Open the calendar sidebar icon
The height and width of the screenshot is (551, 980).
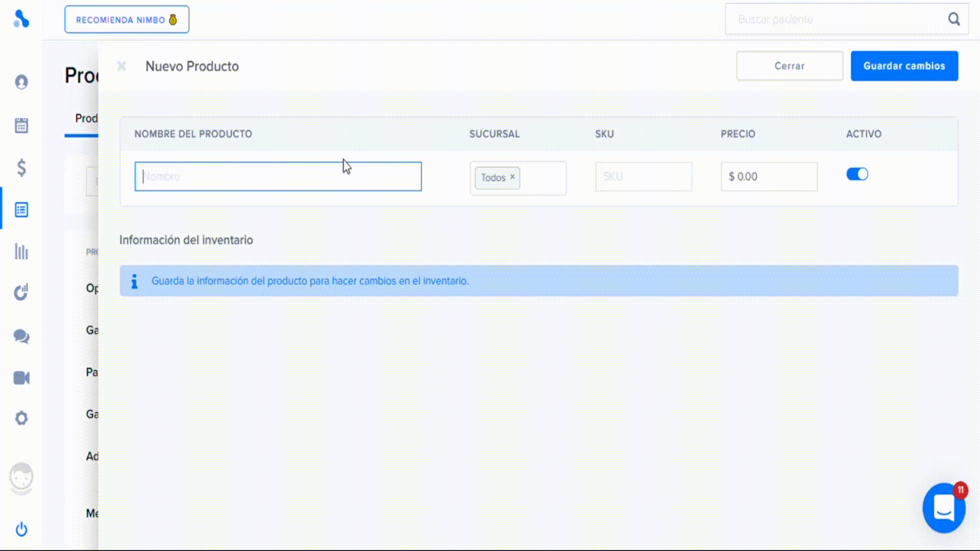(21, 125)
